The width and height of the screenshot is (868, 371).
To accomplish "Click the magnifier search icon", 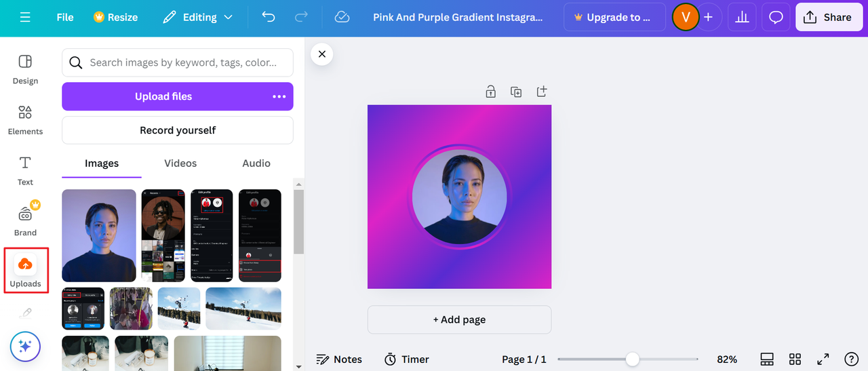I will pyautogui.click(x=76, y=62).
